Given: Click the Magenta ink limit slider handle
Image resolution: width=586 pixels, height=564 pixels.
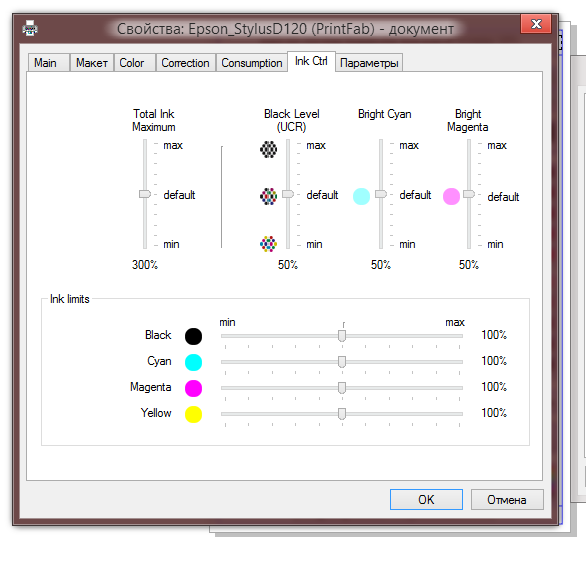Looking at the screenshot, I should (342, 388).
